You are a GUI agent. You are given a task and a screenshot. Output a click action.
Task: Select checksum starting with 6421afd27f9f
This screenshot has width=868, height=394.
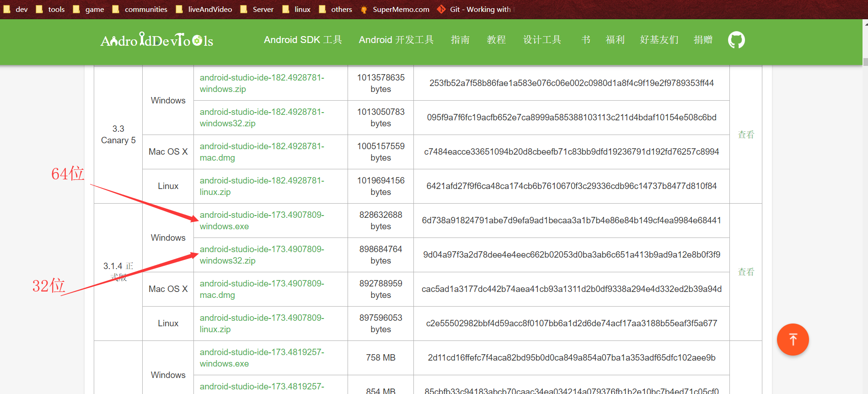571,186
